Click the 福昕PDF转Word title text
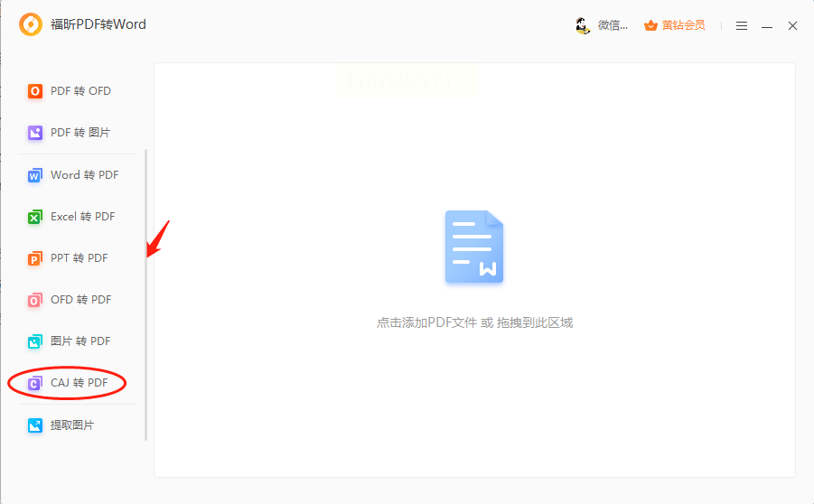This screenshot has width=814, height=504. [98, 24]
